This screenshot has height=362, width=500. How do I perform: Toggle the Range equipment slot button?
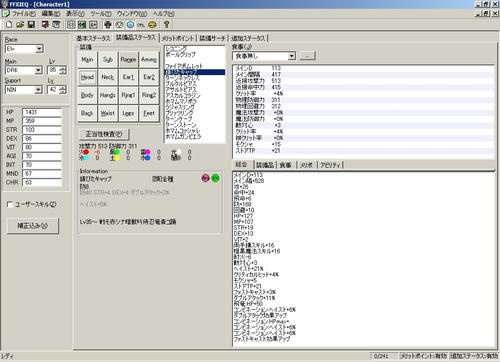[x=128, y=59]
